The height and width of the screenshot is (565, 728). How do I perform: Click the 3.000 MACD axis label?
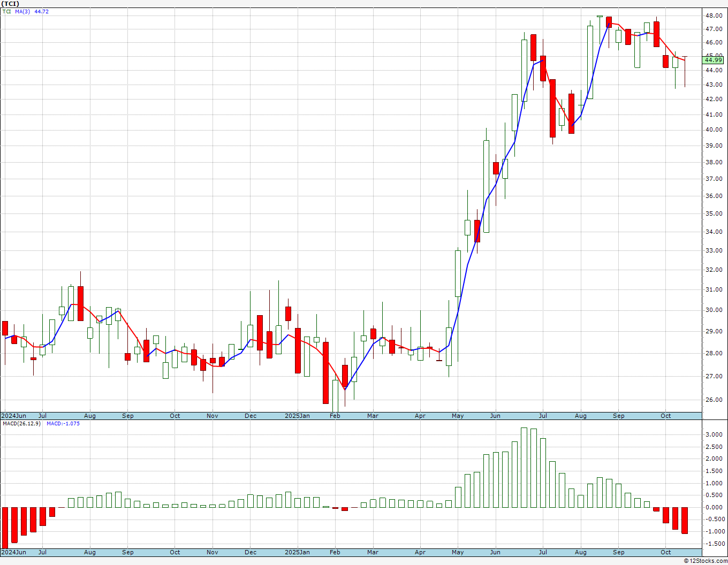714,434
